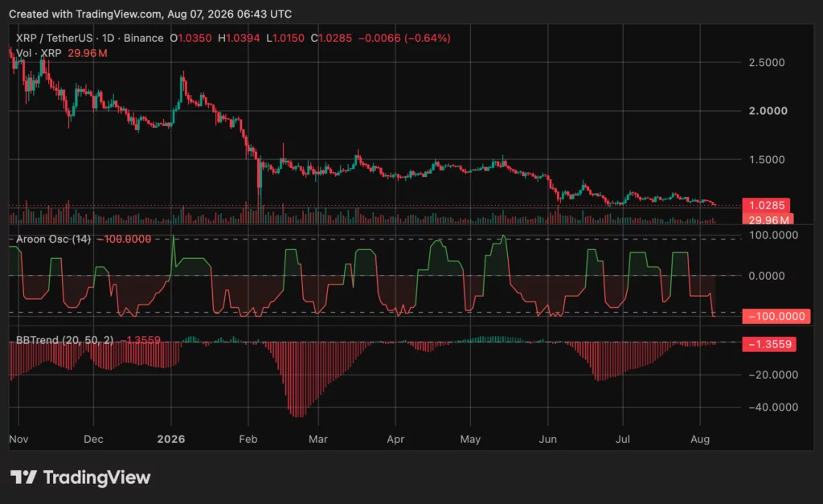The height and width of the screenshot is (504, 823).
Task: Click the 29.96 M volume axis tag
Action: (x=768, y=219)
